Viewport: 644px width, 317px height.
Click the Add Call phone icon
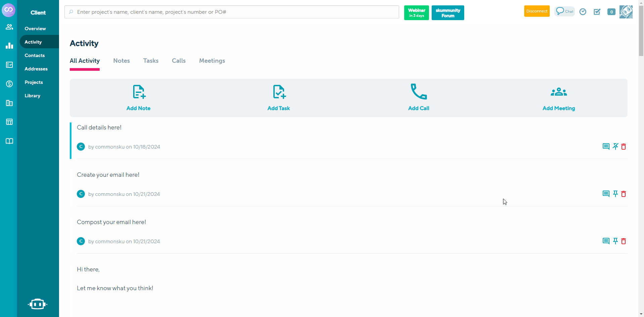click(x=419, y=92)
